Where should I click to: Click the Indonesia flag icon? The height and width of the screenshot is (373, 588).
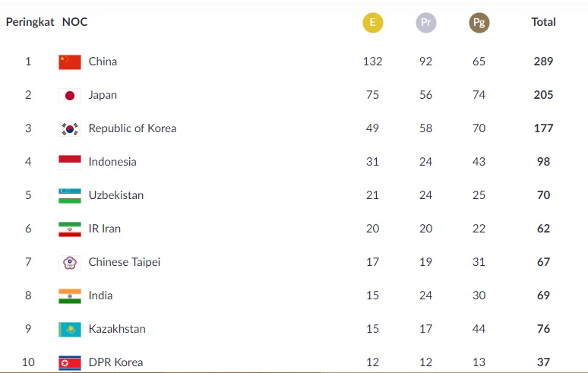(70, 162)
